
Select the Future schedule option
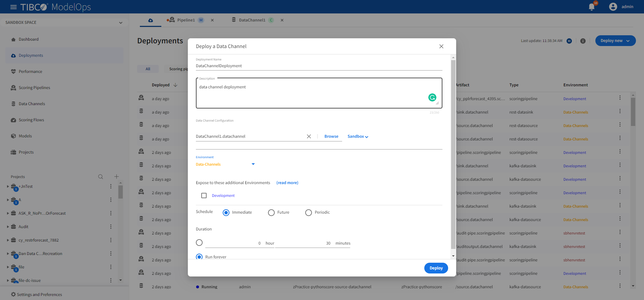pyautogui.click(x=271, y=213)
